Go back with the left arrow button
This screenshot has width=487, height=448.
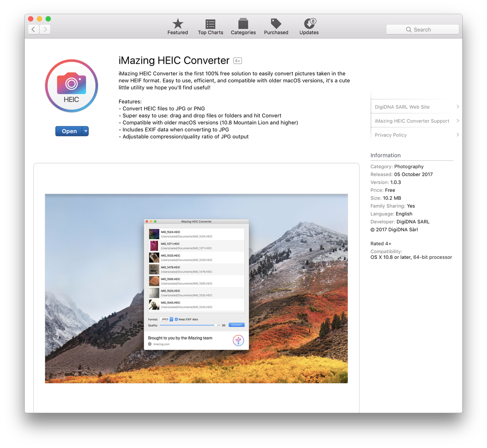pos(34,29)
